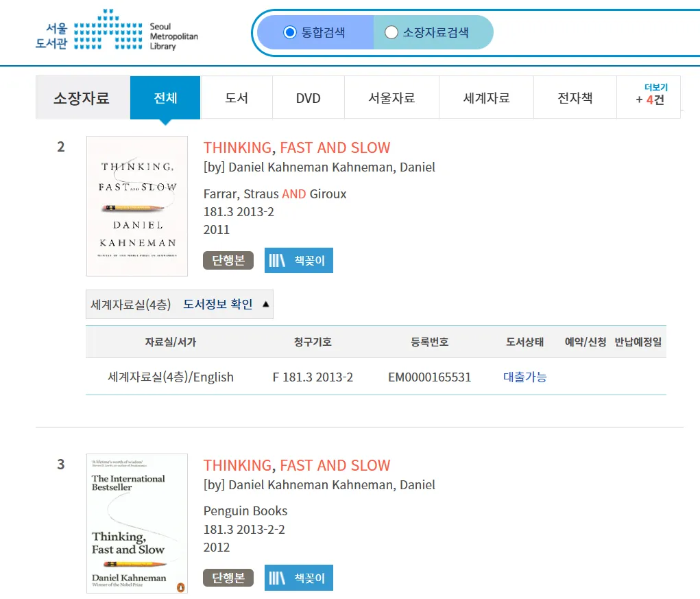Click call number F 181.3 2013-2
The width and height of the screenshot is (700, 599).
pyautogui.click(x=313, y=377)
